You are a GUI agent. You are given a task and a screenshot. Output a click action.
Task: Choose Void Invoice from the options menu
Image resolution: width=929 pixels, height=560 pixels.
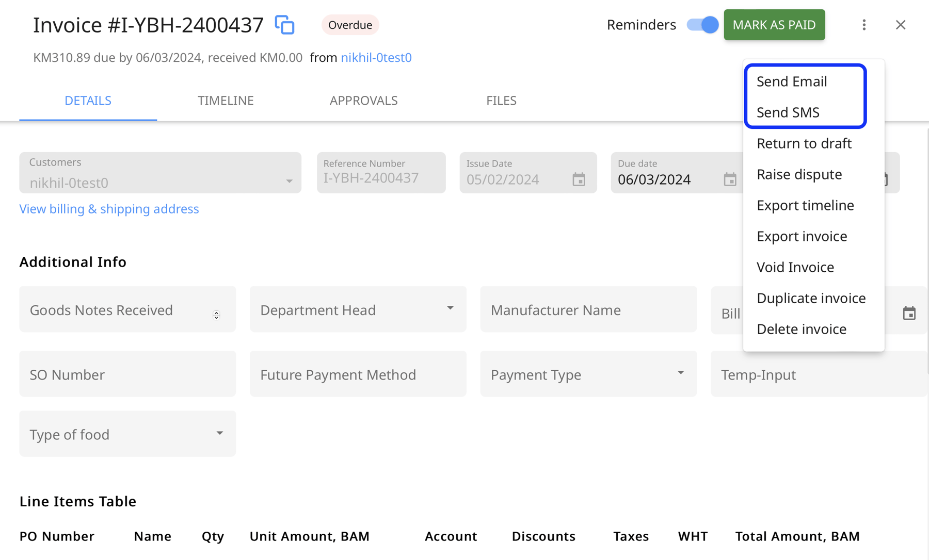pyautogui.click(x=795, y=267)
